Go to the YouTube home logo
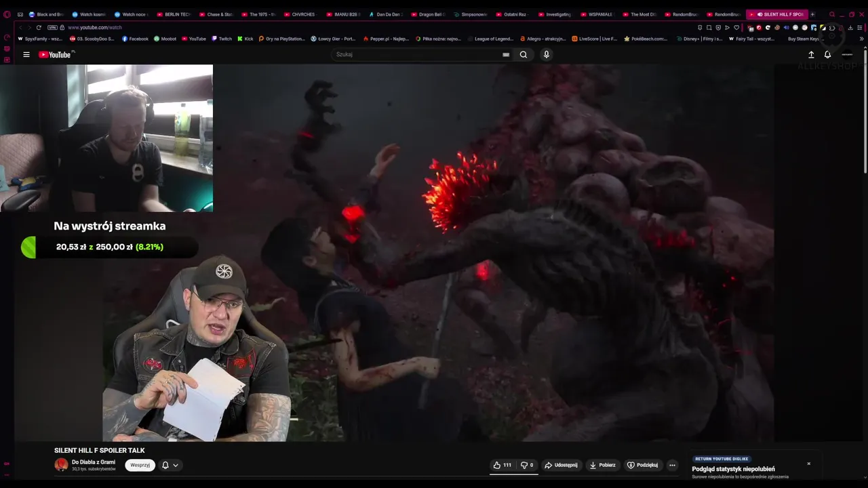Image resolution: width=868 pixels, height=488 pixels. click(56, 54)
